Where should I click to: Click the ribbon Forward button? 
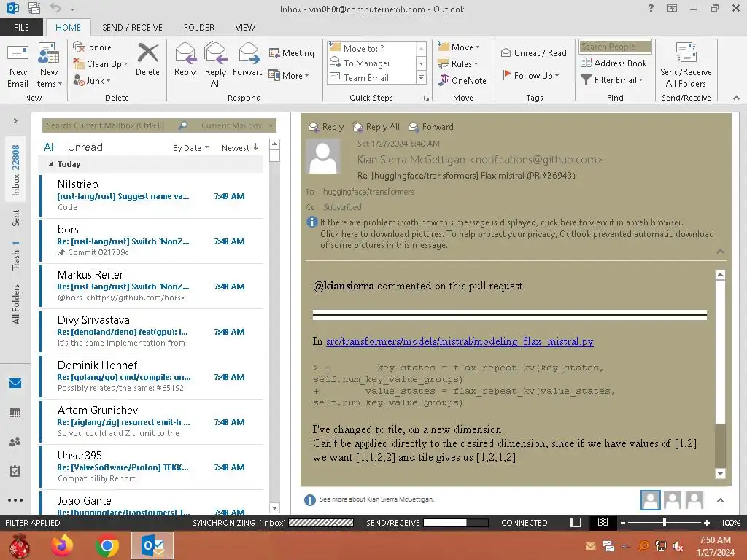click(x=248, y=61)
